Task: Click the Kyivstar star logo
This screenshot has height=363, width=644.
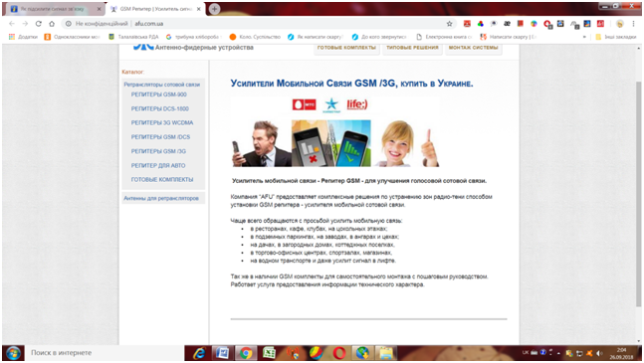Action: point(331,105)
